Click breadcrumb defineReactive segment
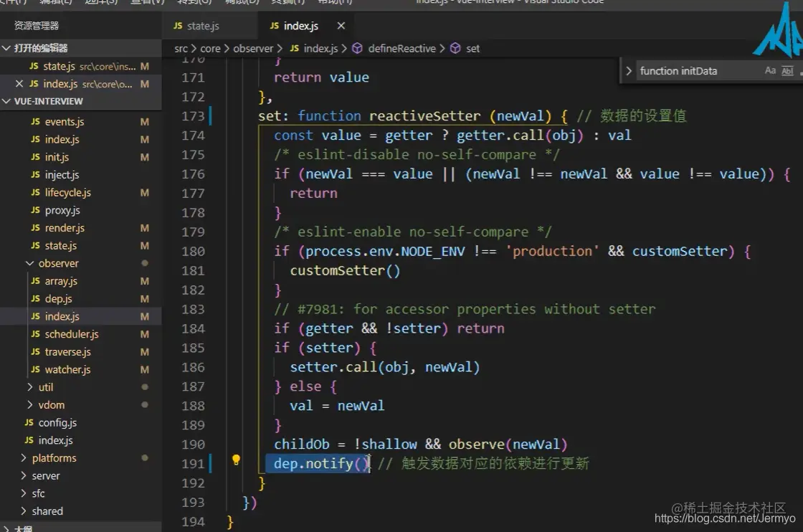The height and width of the screenshot is (532, 803). [x=402, y=48]
